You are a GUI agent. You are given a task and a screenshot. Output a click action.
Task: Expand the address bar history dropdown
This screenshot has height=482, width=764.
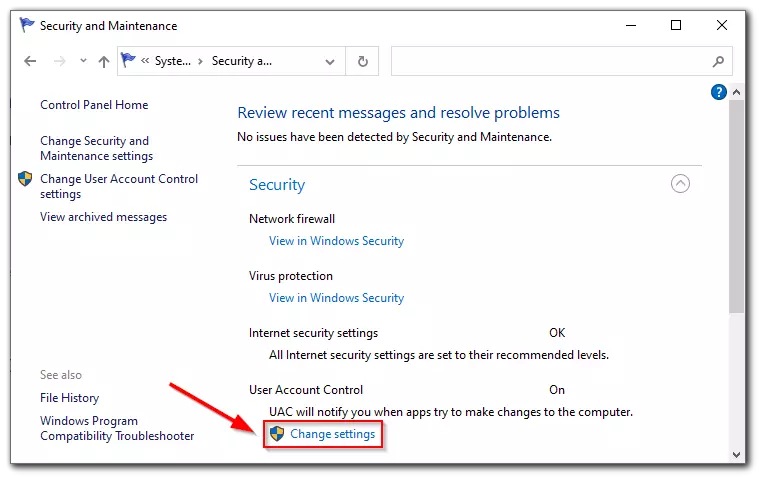pos(330,62)
